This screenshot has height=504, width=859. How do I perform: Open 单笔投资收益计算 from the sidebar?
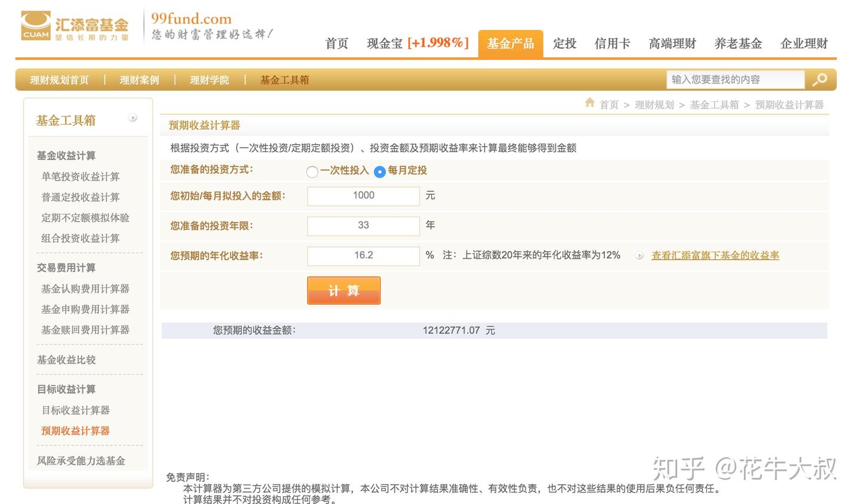[81, 176]
